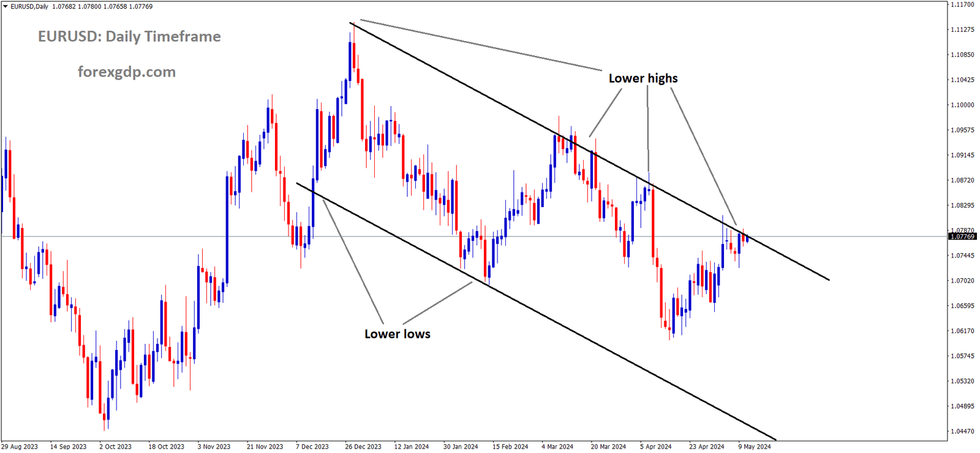Click the 7 Dec 2023 date label
The width and height of the screenshot is (980, 453).
tap(312, 447)
